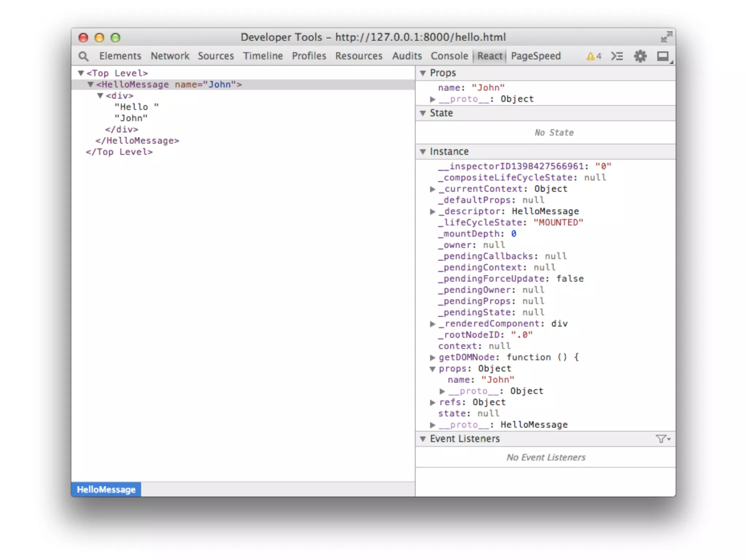747x560 pixels.
Task: Select the div element in tree
Action: pyautogui.click(x=120, y=96)
